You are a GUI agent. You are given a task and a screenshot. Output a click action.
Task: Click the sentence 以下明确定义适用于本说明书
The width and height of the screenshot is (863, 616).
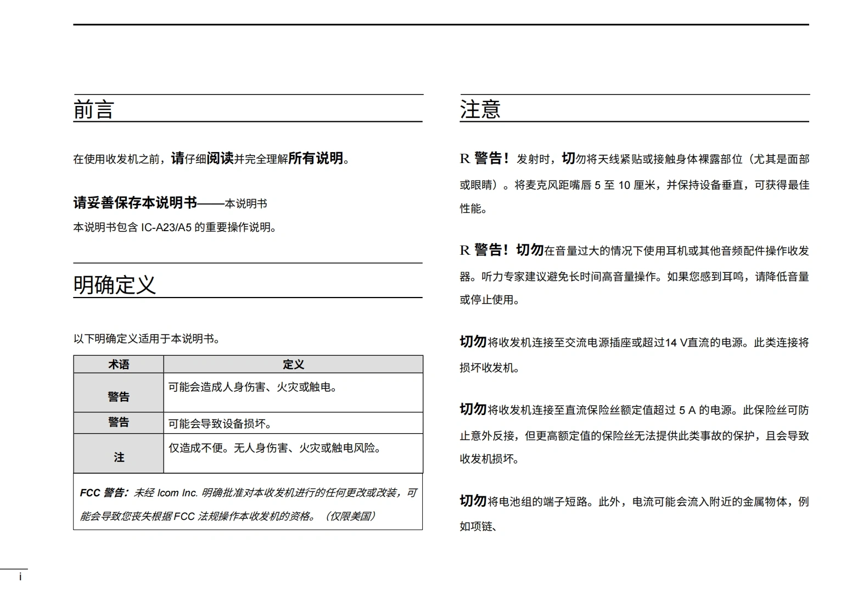click(147, 339)
